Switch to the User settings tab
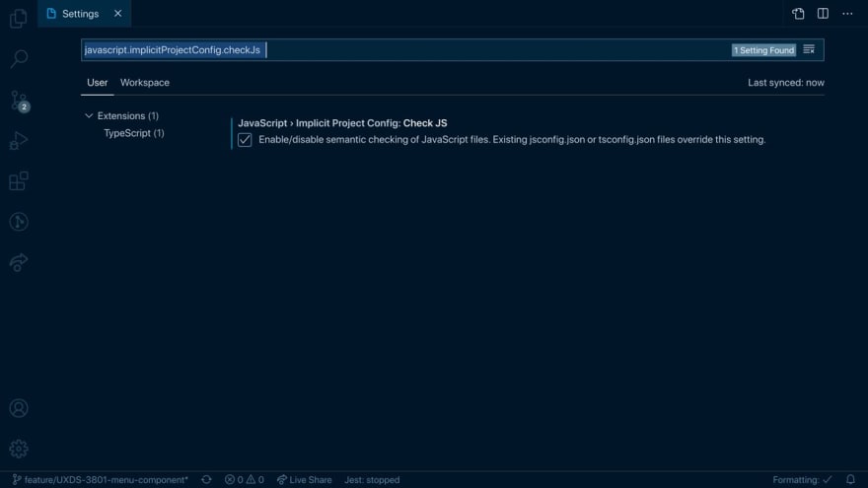868x488 pixels. [x=98, y=83]
